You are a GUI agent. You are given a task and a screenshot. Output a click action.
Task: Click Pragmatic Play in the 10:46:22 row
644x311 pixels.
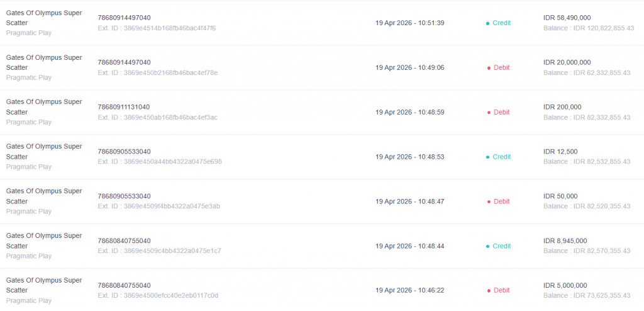pos(29,301)
